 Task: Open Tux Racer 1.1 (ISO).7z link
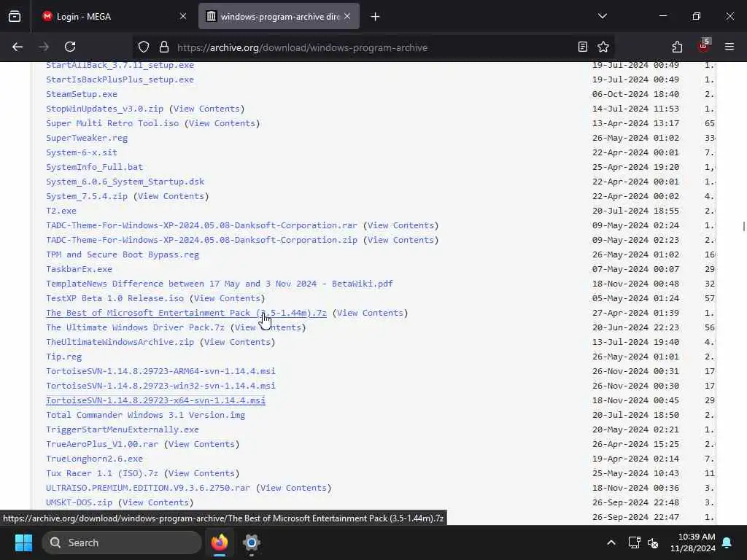102,473
